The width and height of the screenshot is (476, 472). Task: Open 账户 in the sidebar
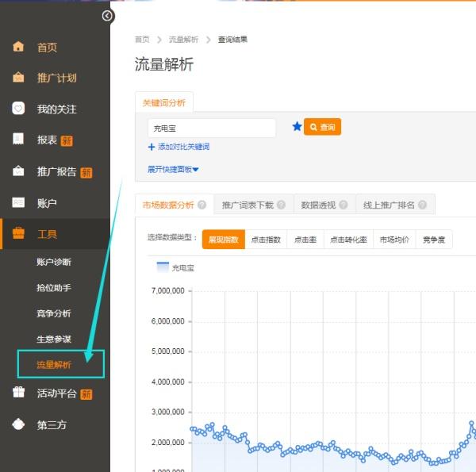pyautogui.click(x=47, y=203)
